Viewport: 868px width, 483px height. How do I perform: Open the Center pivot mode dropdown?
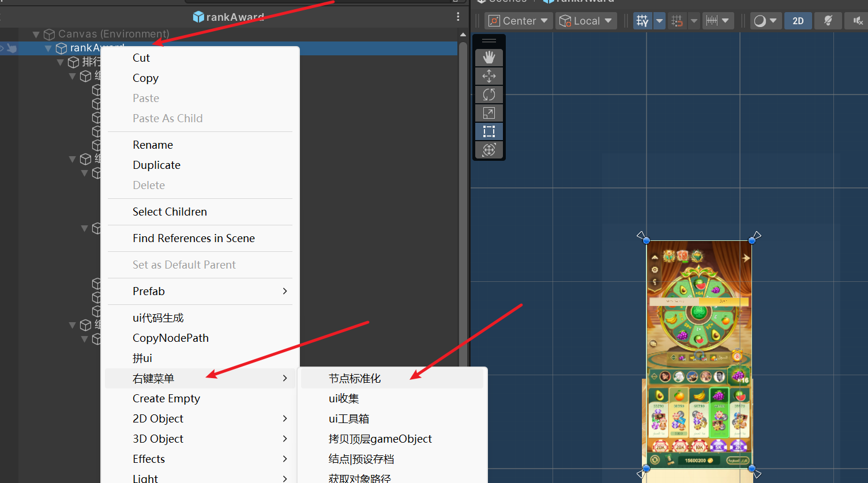tap(518, 21)
